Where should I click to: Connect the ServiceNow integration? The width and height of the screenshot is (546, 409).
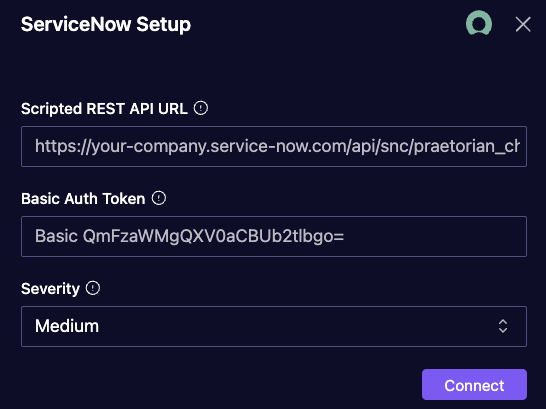click(474, 385)
